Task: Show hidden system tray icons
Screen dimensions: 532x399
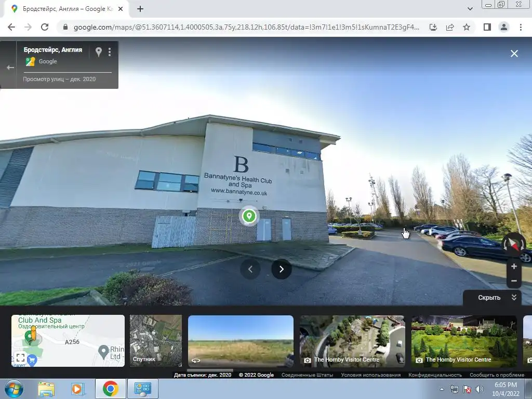Action: (442, 389)
